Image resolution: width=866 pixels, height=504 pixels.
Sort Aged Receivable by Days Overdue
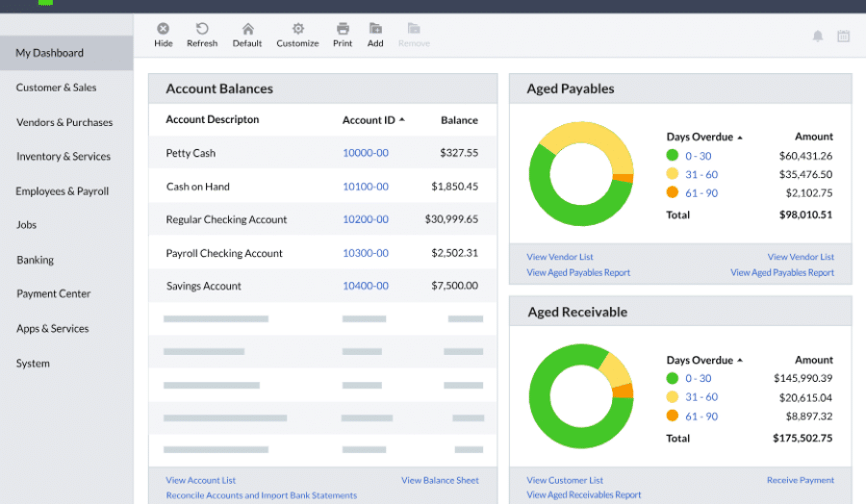(x=740, y=361)
